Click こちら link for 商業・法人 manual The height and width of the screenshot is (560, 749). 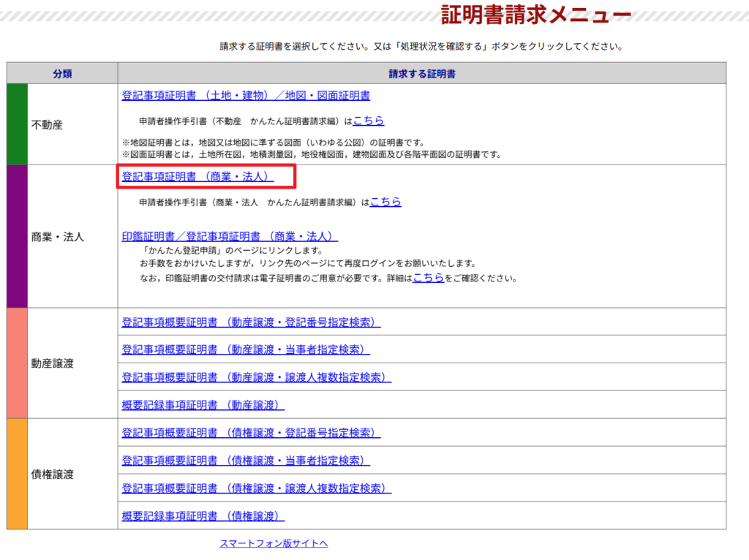click(x=385, y=202)
